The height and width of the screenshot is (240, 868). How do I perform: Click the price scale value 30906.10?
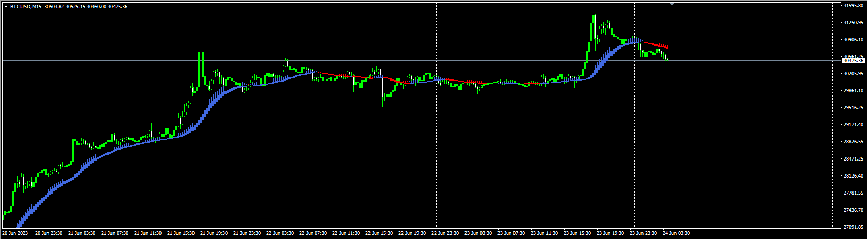coord(854,40)
